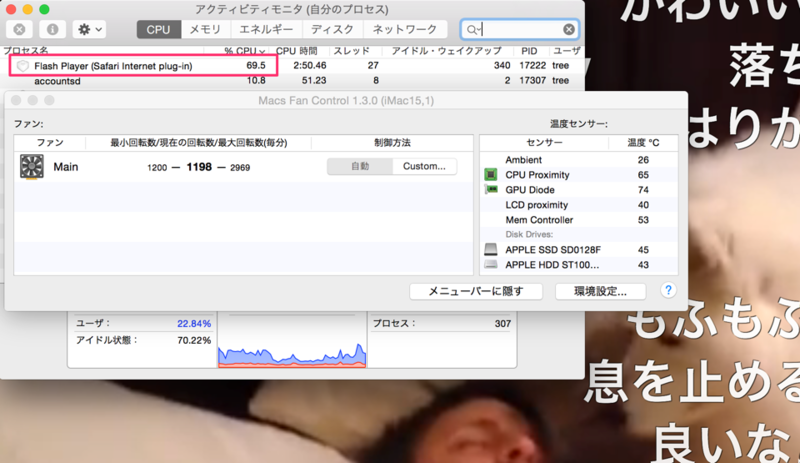Click the アイドル状態 70.22% value
The width and height of the screenshot is (800, 463).
coord(194,340)
